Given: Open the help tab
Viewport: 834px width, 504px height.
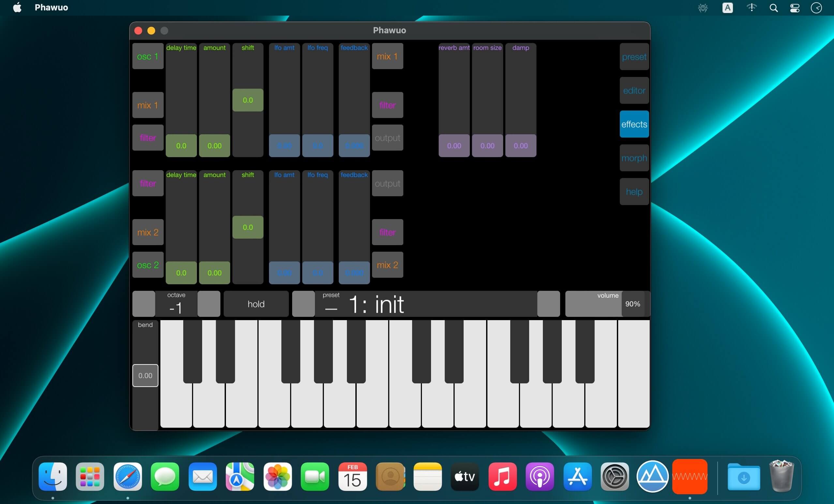Looking at the screenshot, I should (634, 192).
